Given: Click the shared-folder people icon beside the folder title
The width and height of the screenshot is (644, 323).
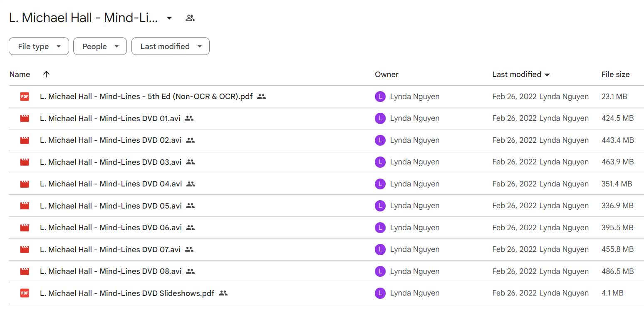Looking at the screenshot, I should click(x=190, y=18).
